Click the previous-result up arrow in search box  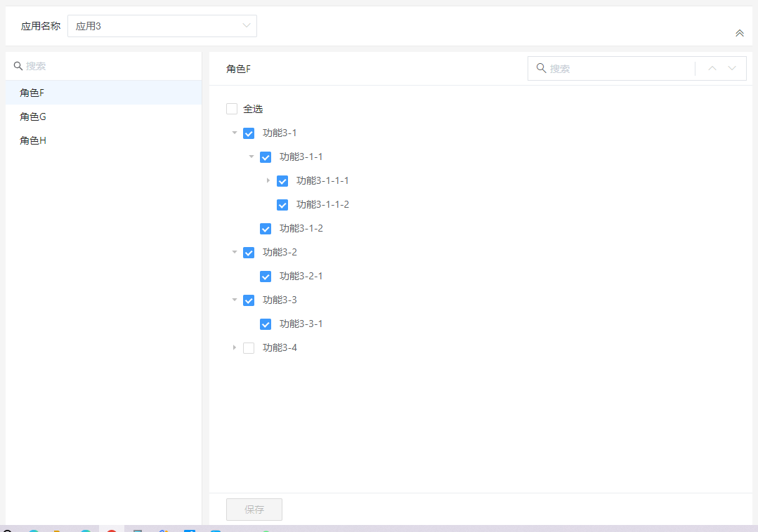coord(712,69)
